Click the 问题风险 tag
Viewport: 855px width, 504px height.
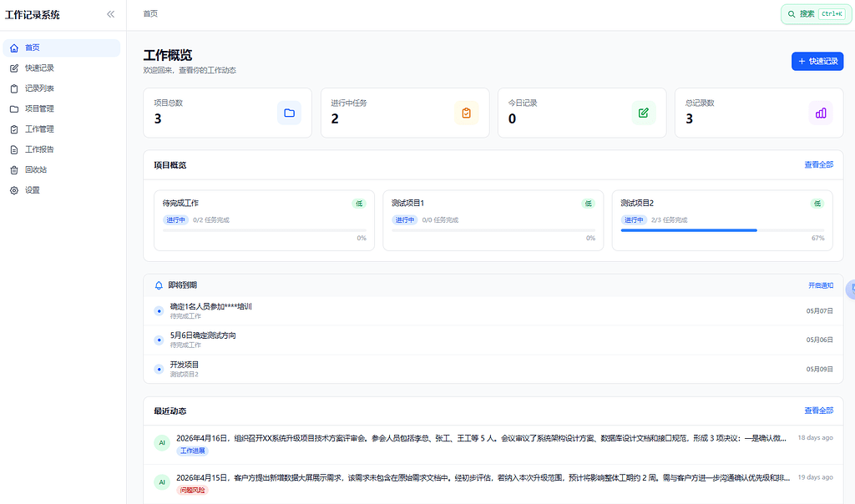pyautogui.click(x=193, y=491)
